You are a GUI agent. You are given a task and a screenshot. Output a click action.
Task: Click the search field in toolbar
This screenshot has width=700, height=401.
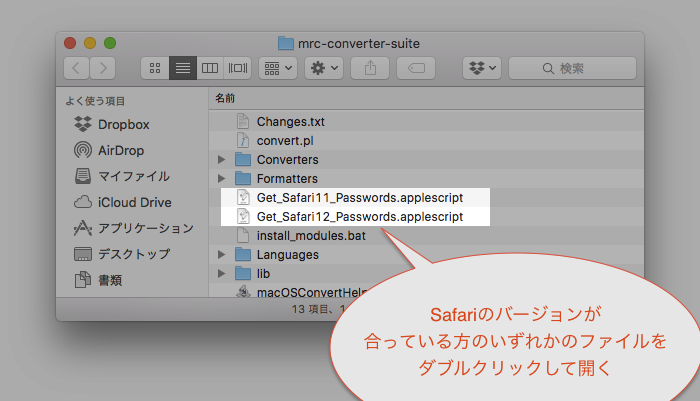(x=571, y=68)
